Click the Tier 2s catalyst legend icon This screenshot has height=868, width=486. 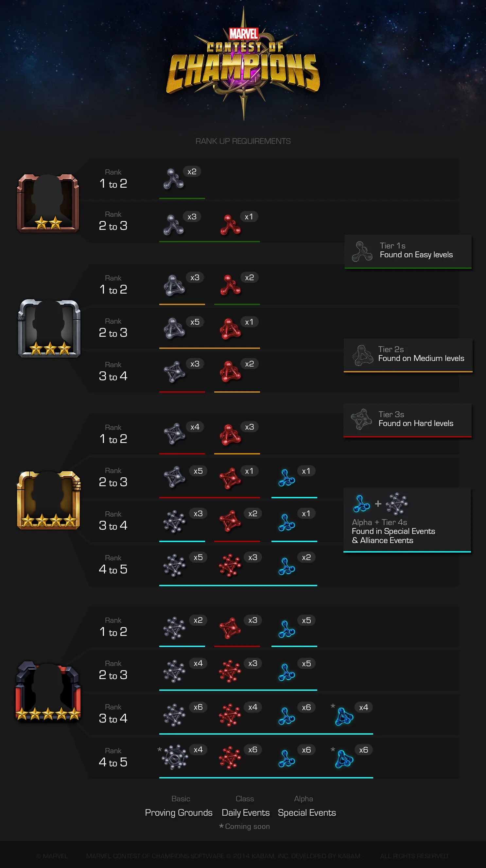362,355
